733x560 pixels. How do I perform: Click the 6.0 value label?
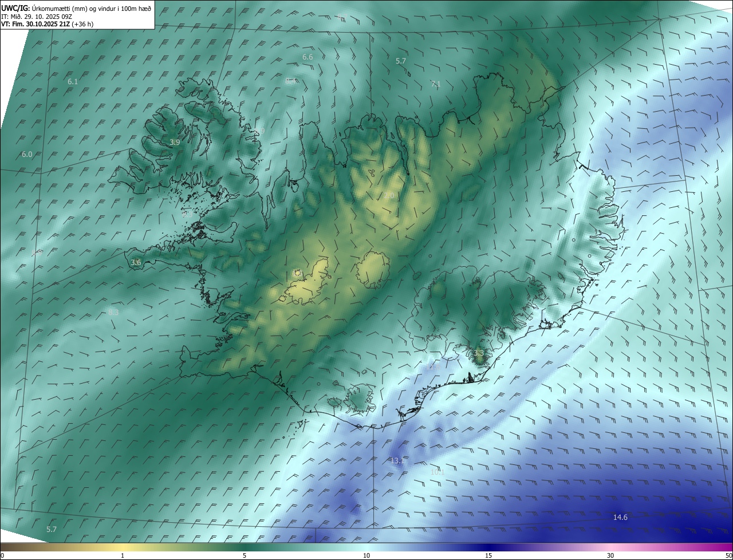tap(27, 155)
